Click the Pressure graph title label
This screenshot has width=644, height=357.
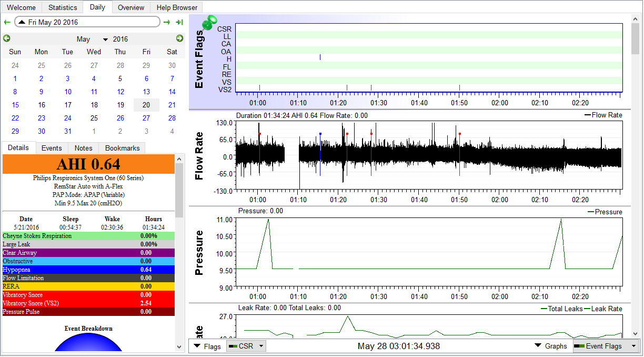point(199,253)
